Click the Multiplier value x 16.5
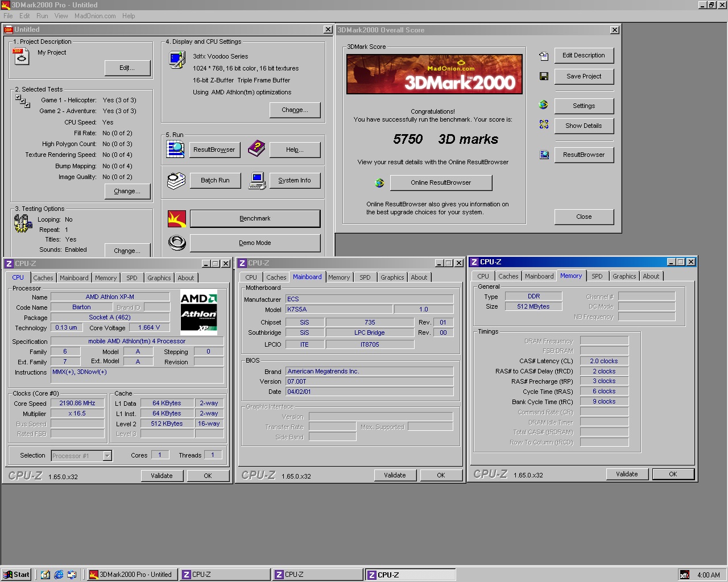Image resolution: width=728 pixels, height=582 pixels. coord(77,413)
